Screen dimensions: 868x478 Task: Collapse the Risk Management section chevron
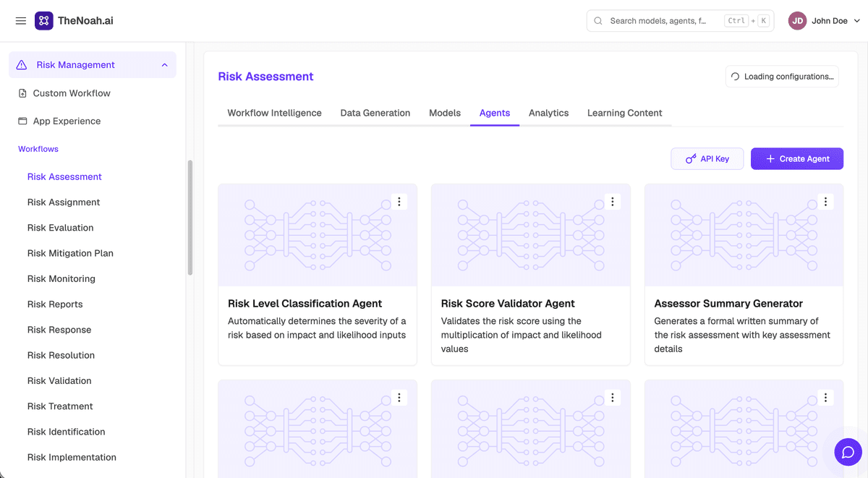tap(164, 65)
